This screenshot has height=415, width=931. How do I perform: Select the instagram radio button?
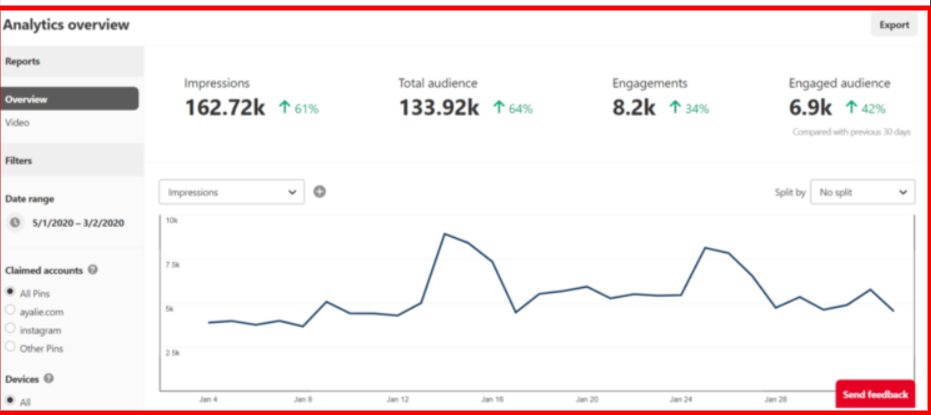(10, 329)
